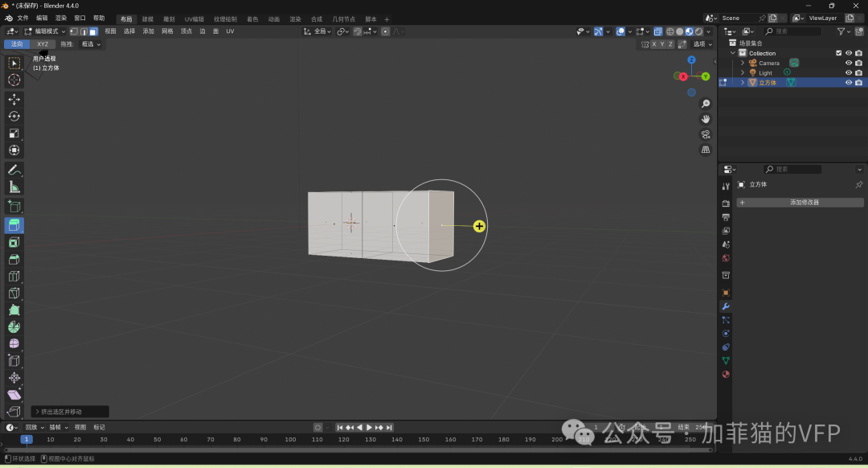Open the 回放 playback dropdown in timeline
This screenshot has height=468, width=868.
click(35, 428)
